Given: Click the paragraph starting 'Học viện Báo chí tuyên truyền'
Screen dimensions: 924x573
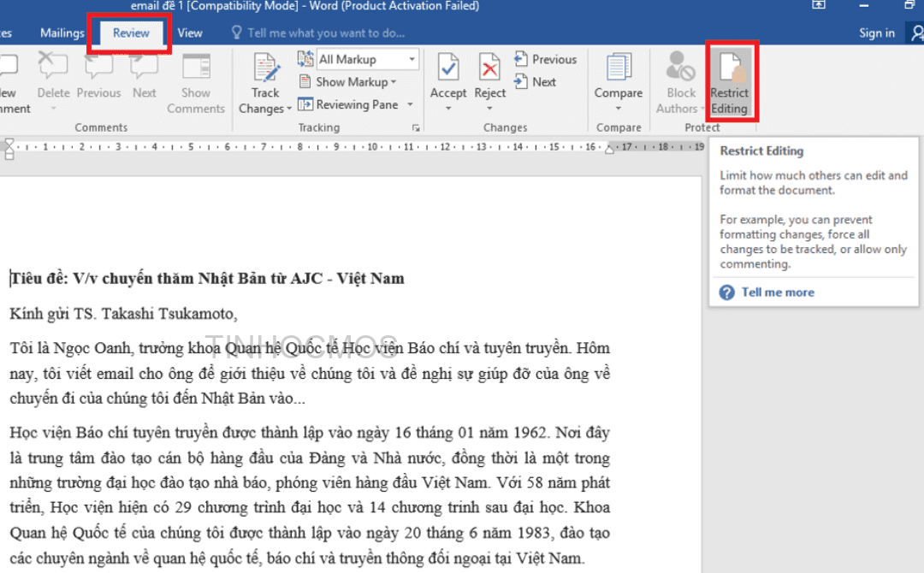Looking at the screenshot, I should coord(310,494).
